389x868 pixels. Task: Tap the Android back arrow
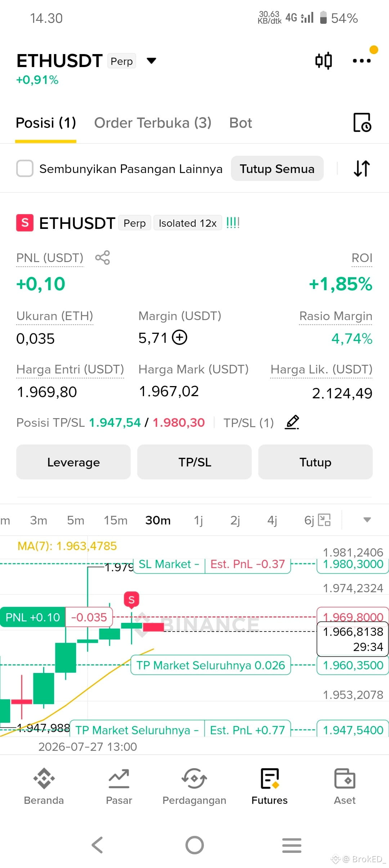tap(97, 845)
